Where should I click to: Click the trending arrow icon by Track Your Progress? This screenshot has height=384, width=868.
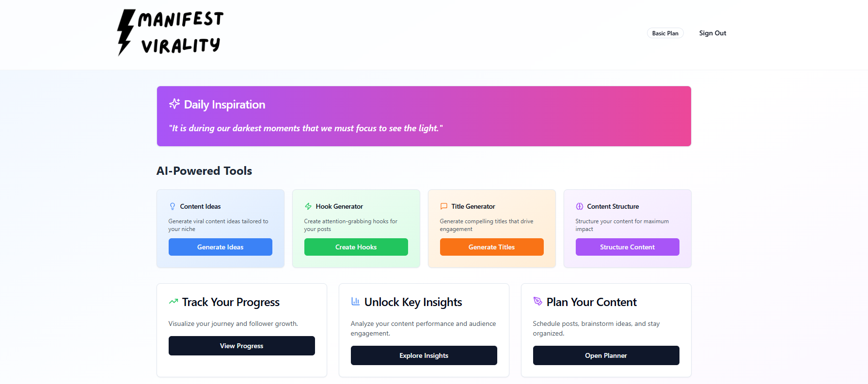[x=174, y=301]
